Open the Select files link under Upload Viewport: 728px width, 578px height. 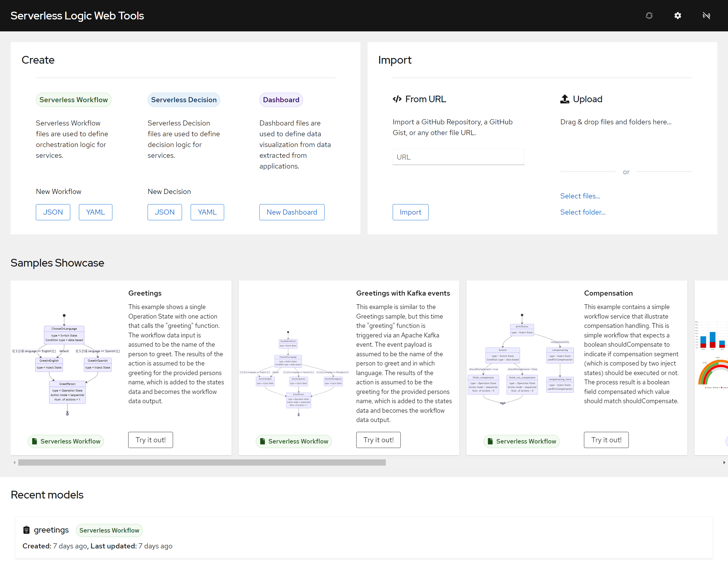tap(580, 196)
